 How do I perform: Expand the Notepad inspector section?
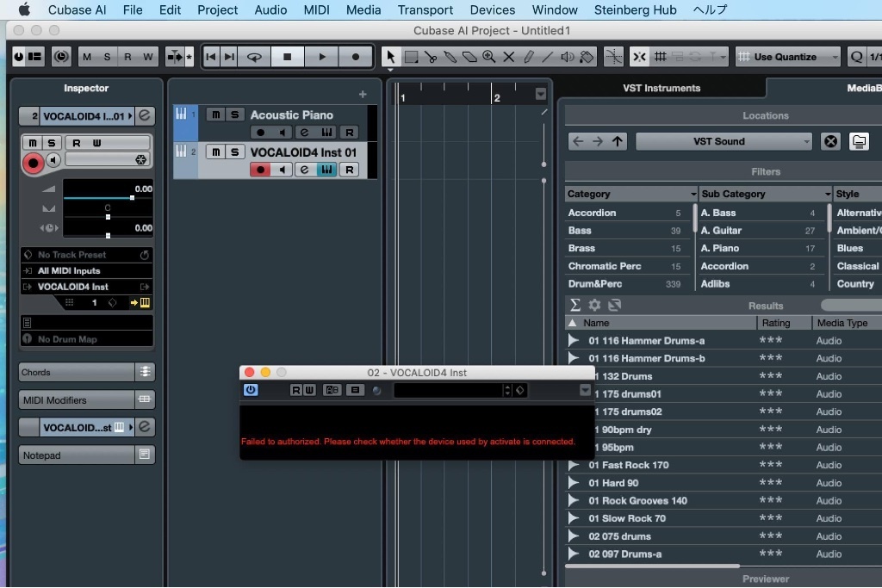coord(87,455)
